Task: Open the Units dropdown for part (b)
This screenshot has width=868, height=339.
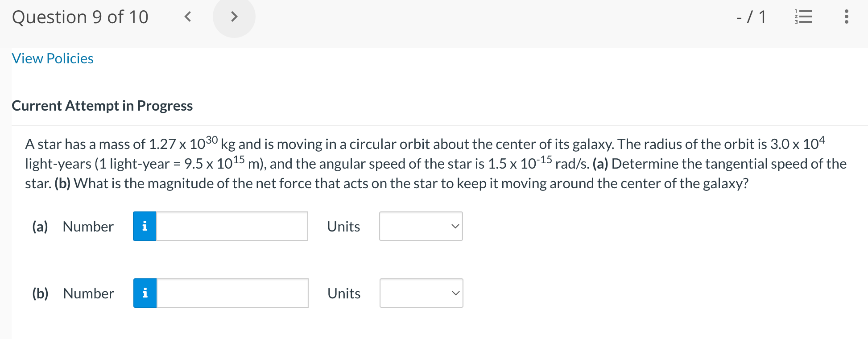Action: (x=420, y=293)
